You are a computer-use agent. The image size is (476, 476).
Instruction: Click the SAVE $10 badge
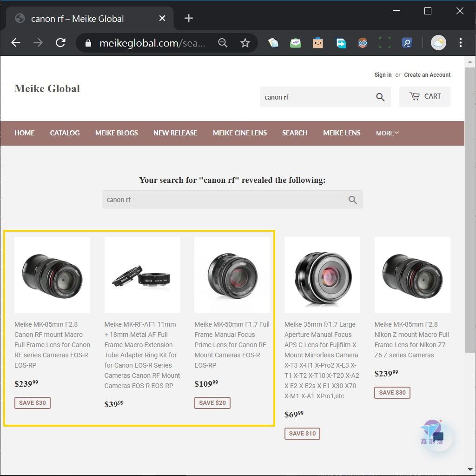302,434
